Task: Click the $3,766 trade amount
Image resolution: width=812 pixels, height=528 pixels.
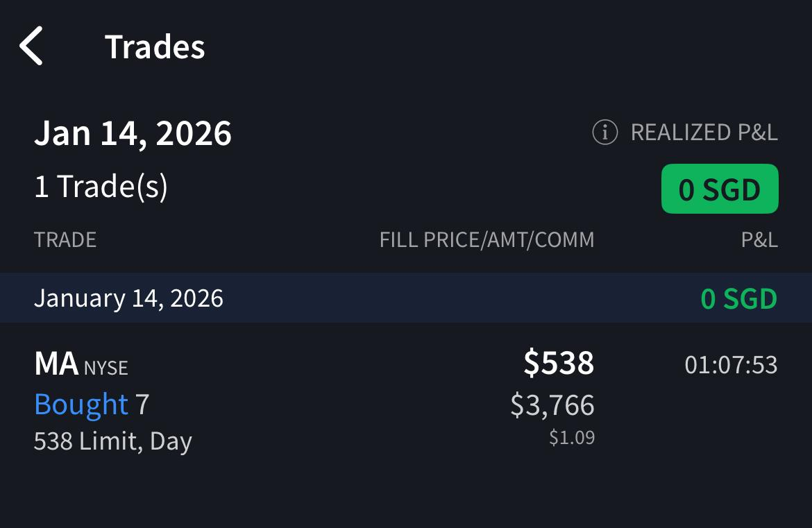Action: (x=552, y=405)
